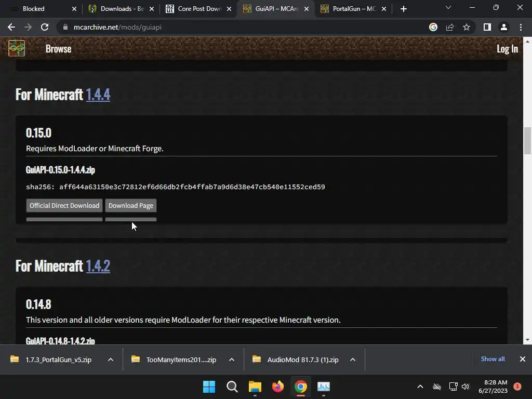
Task: Open Firefox from the taskbar
Action: point(278,387)
